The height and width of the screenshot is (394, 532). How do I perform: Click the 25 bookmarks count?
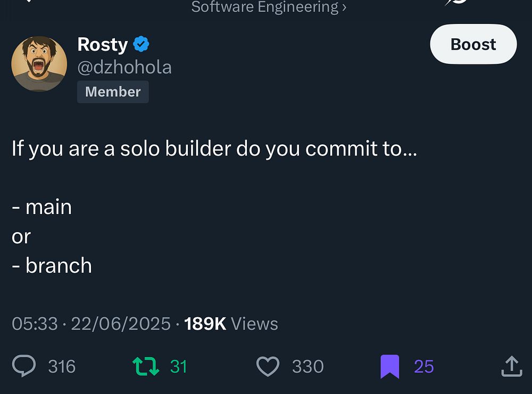[x=424, y=366]
